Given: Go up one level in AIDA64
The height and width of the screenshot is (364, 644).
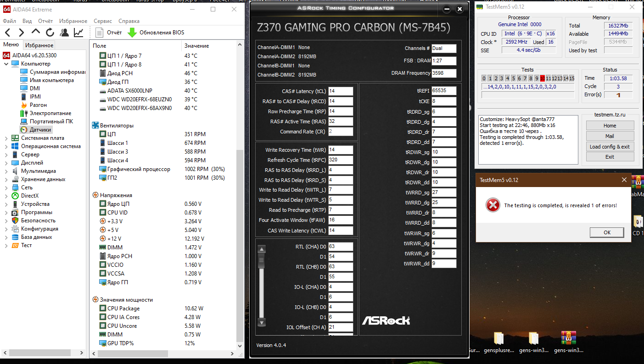Looking at the screenshot, I should point(36,32).
